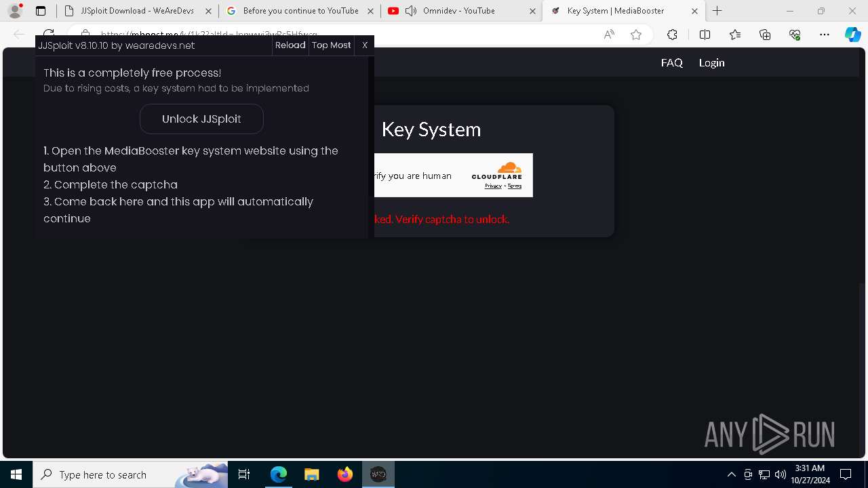
Task: Open Task View on taskbar
Action: coord(245,474)
